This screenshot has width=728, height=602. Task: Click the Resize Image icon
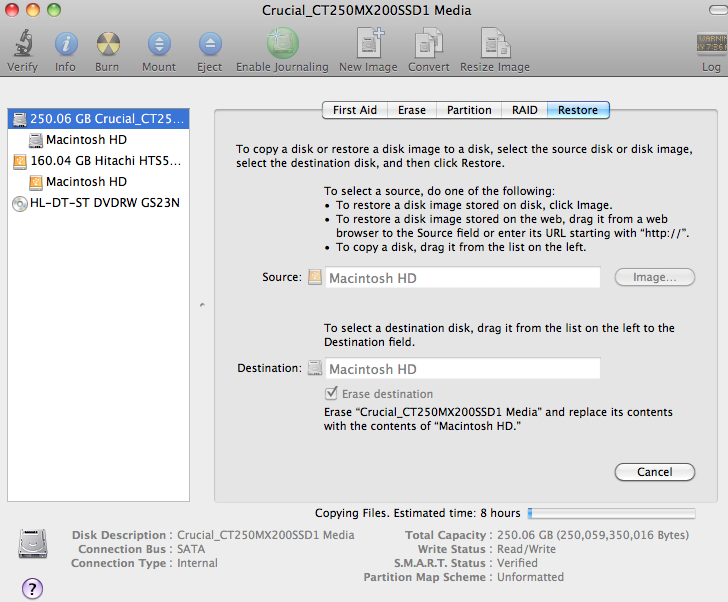point(495,43)
